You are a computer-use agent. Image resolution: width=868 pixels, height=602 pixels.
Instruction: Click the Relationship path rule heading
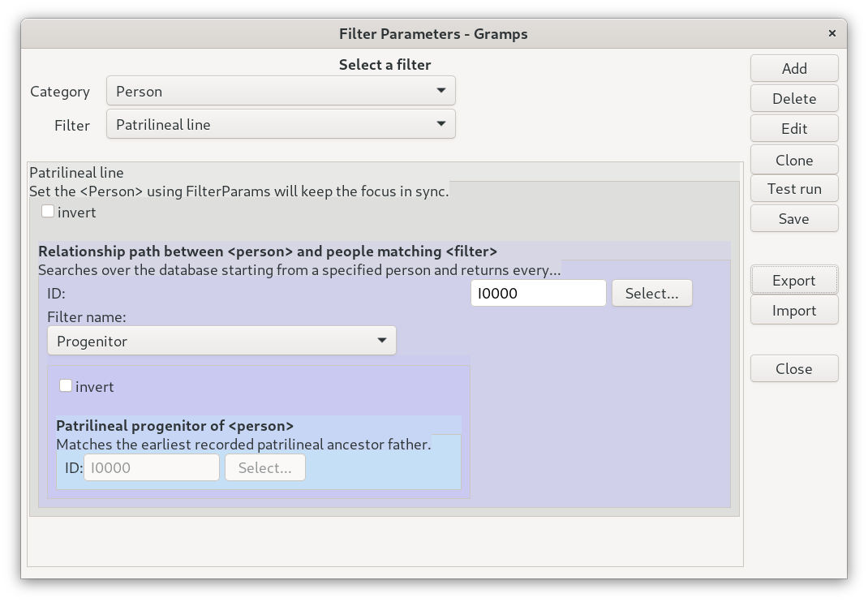pyautogui.click(x=268, y=251)
